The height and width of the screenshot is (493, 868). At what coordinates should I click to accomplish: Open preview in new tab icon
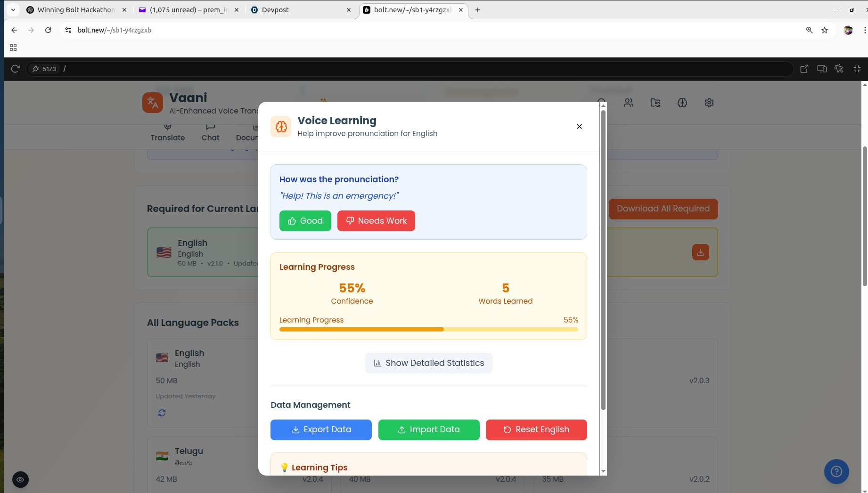pyautogui.click(x=804, y=69)
